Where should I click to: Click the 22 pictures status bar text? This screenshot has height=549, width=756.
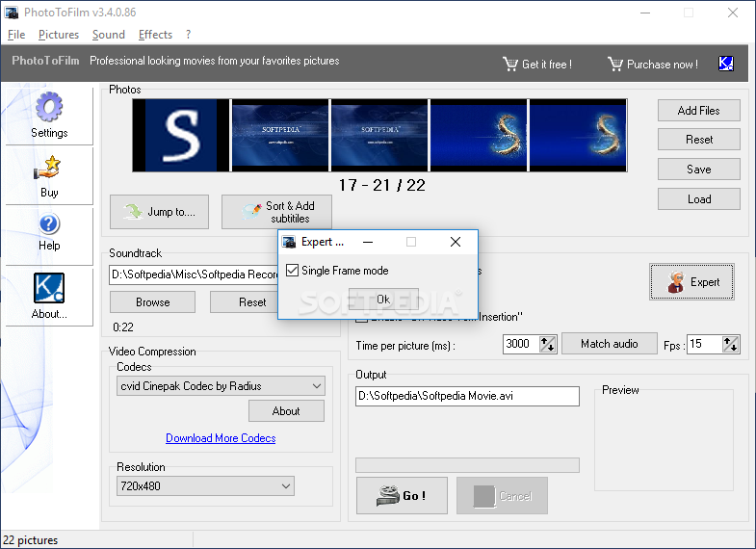(x=31, y=540)
